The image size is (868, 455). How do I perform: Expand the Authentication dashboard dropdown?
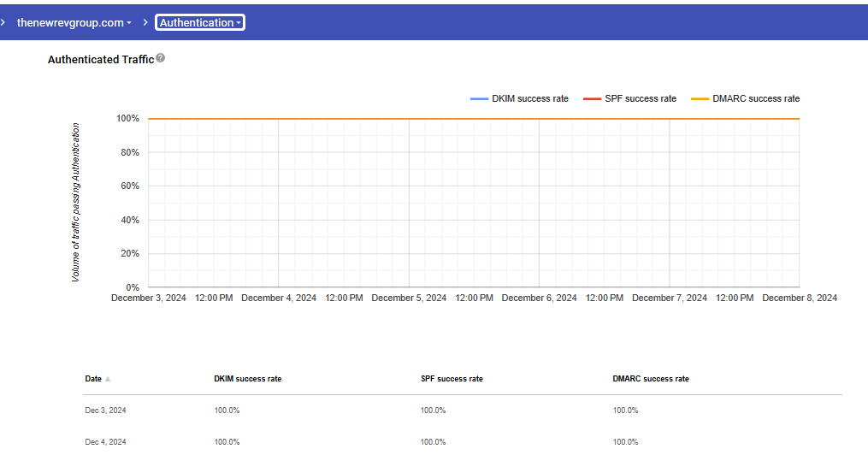point(200,23)
